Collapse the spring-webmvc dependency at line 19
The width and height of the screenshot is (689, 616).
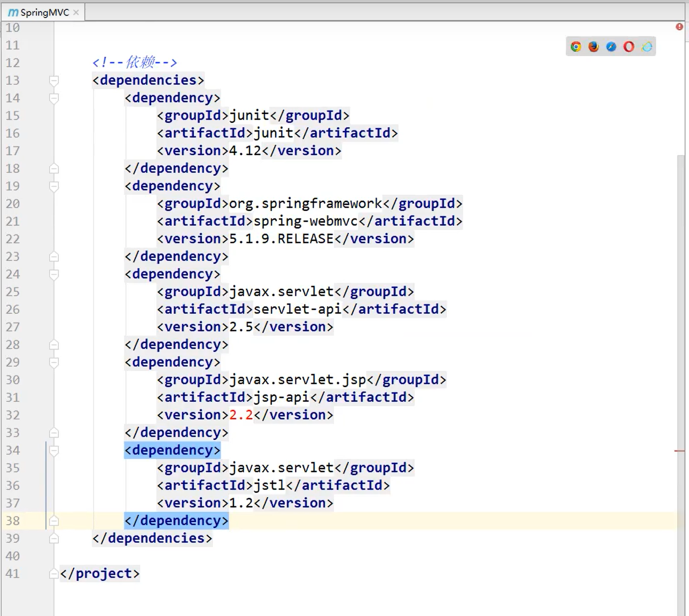pyautogui.click(x=54, y=186)
